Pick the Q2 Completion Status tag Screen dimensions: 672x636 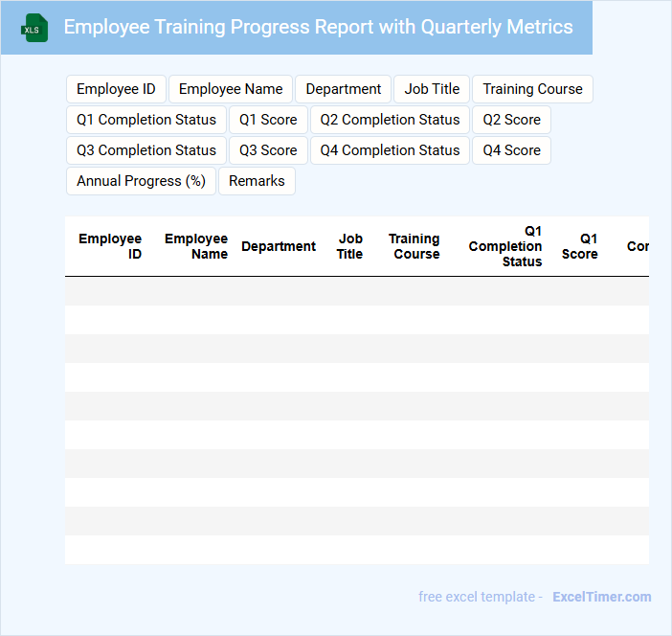click(x=390, y=120)
